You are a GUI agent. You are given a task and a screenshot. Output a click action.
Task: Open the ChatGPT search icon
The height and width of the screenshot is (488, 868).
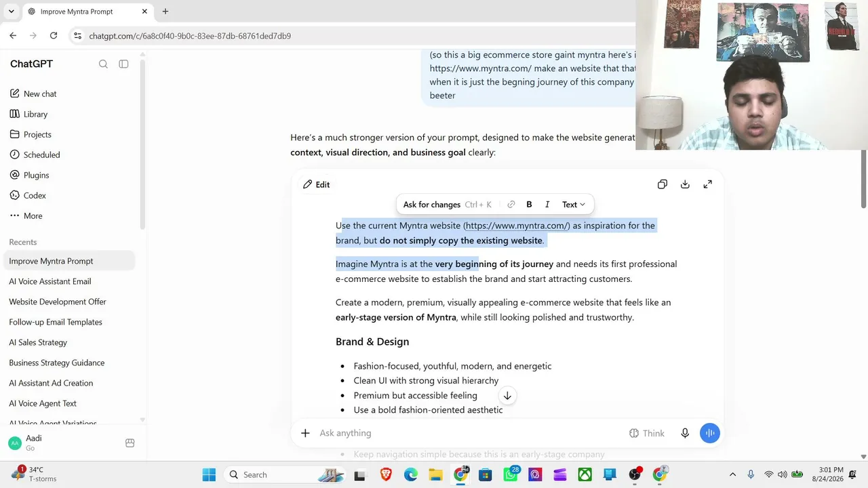103,64
